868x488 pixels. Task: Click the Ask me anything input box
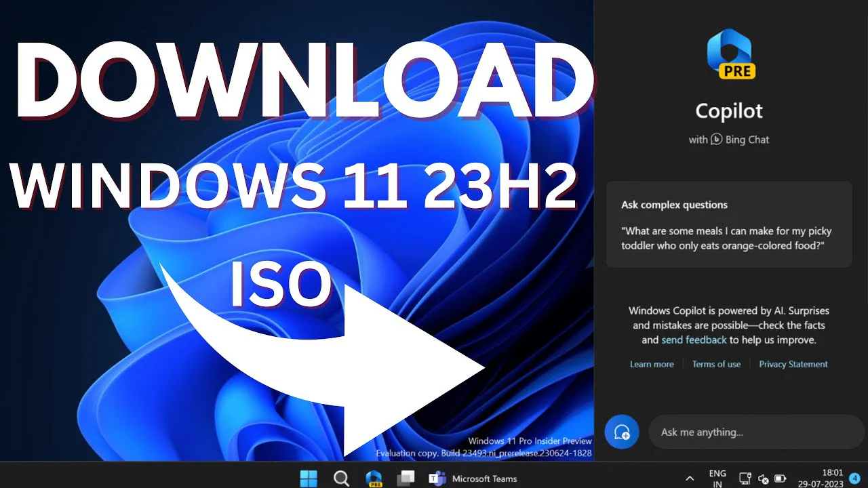(753, 432)
